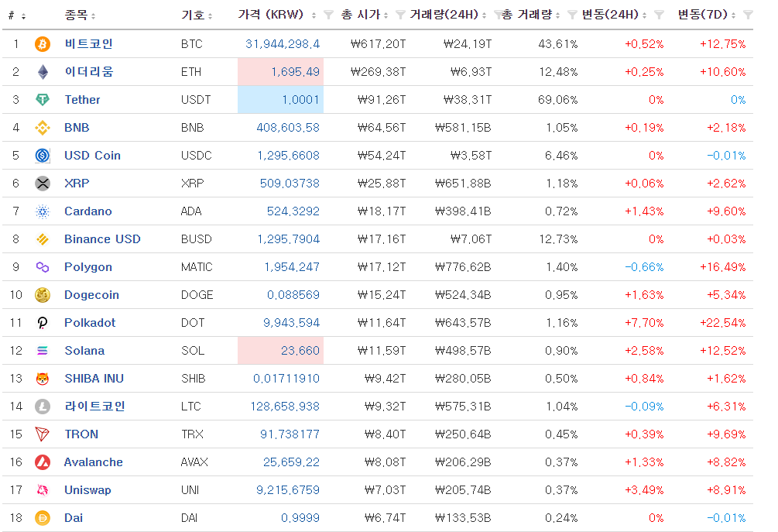Click the Dogecoin coin icon
This screenshot has height=532, width=778.
click(43, 295)
